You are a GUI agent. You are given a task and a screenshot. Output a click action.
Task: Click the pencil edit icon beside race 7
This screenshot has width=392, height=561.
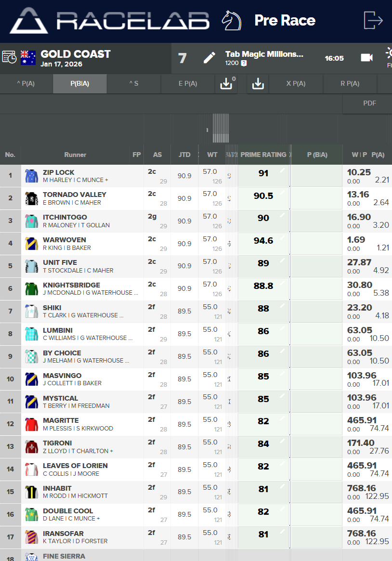tap(209, 58)
